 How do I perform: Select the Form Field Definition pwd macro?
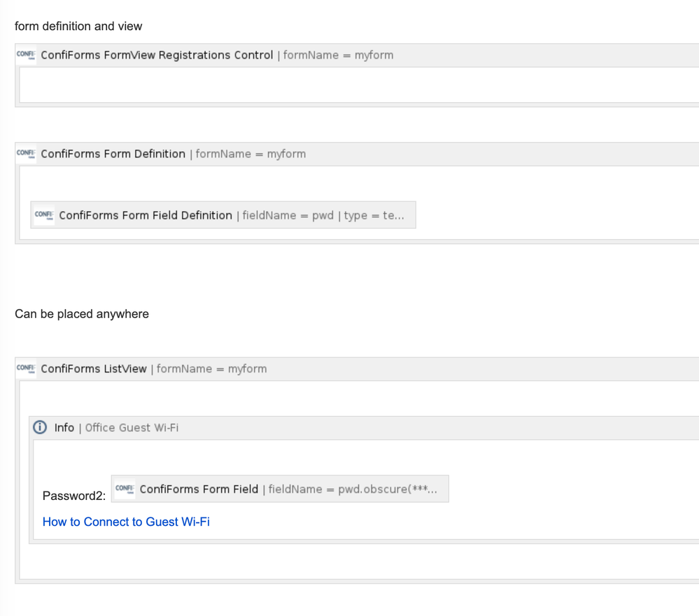coord(223,215)
